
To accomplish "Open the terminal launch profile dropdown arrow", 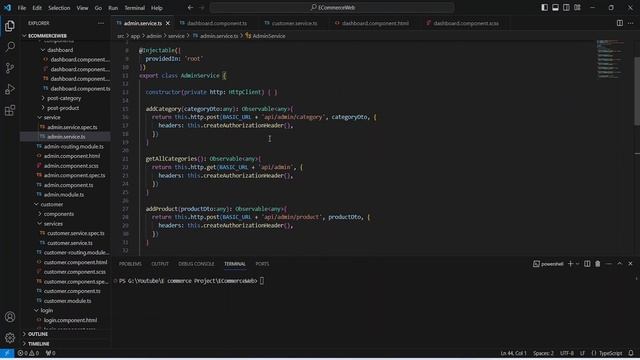I will pos(577,264).
